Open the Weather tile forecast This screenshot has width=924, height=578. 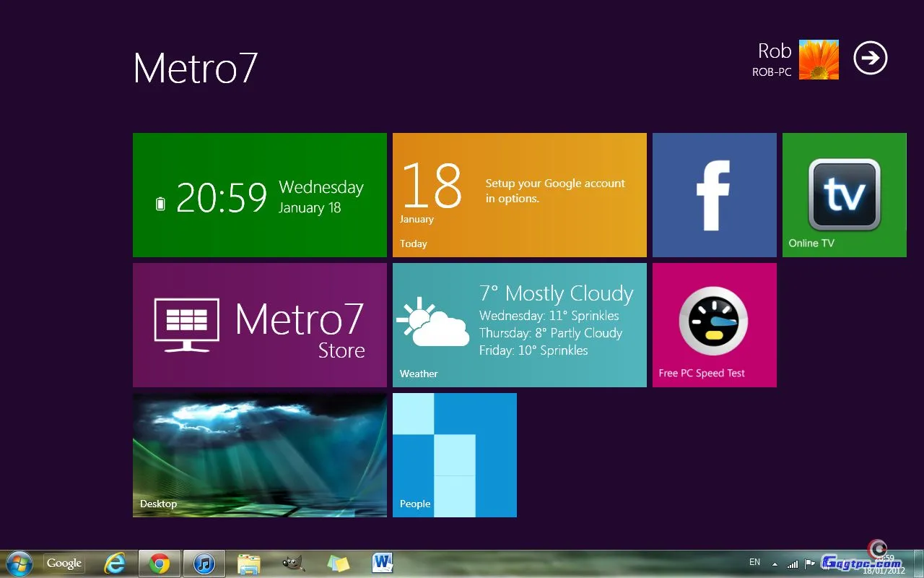click(x=519, y=325)
